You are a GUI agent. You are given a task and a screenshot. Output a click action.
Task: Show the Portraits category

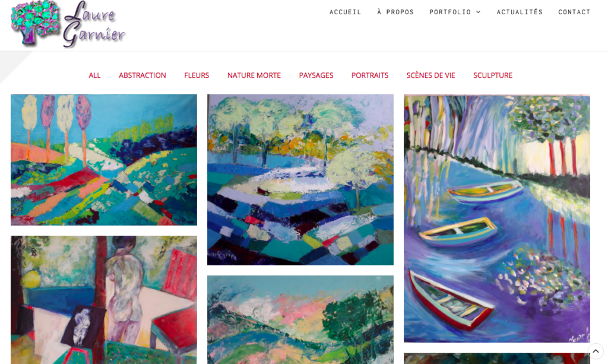(x=370, y=75)
